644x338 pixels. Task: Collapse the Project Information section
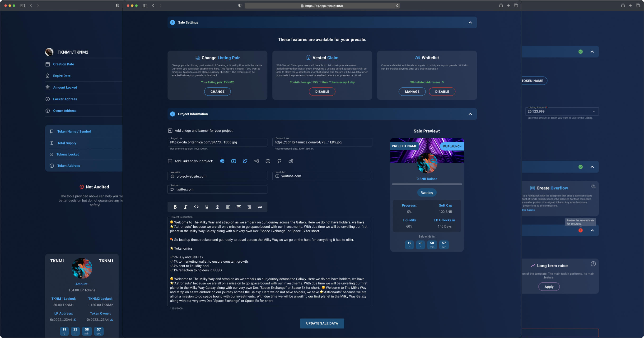[470, 114]
